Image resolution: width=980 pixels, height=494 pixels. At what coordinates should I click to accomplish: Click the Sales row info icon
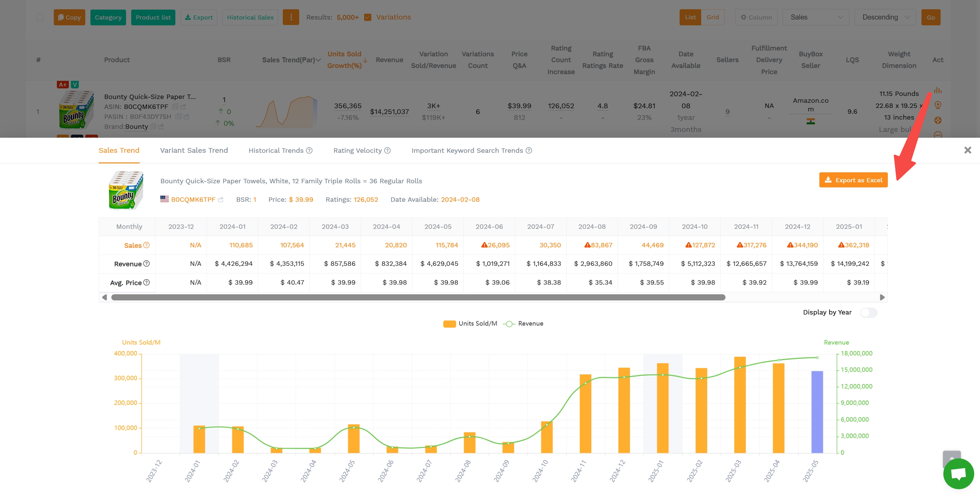147,245
